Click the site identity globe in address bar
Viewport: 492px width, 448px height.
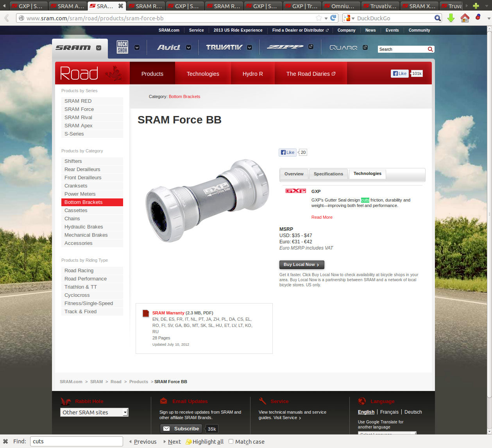21,18
